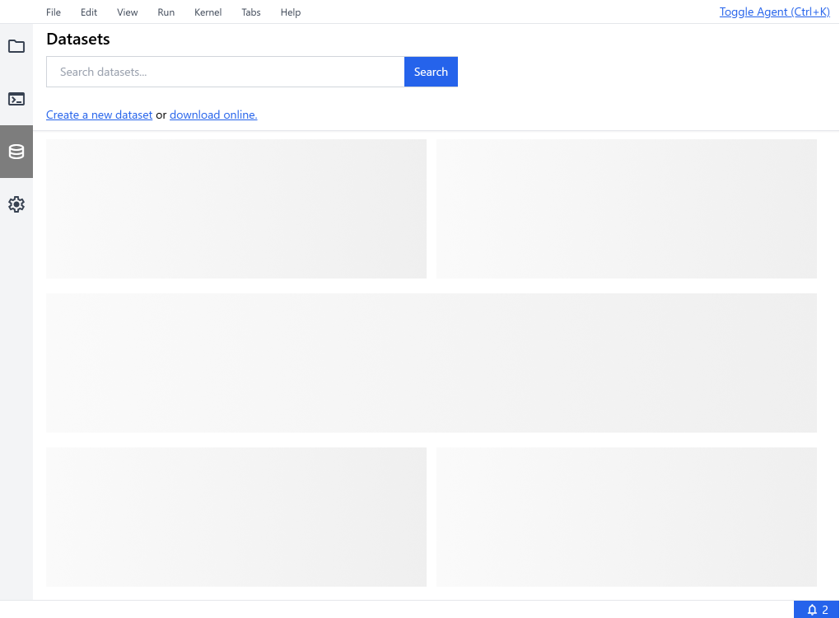Open the Edit menu
The image size is (840, 618).
point(89,12)
